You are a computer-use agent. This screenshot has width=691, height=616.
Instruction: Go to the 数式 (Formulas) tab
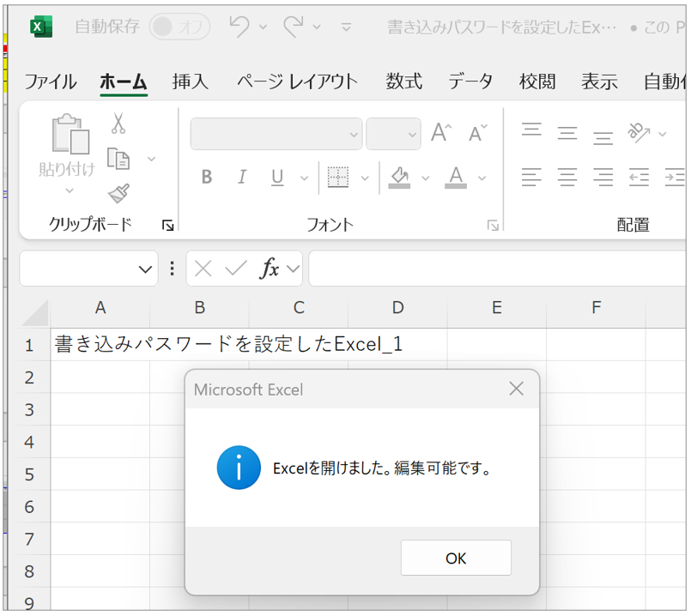(404, 82)
